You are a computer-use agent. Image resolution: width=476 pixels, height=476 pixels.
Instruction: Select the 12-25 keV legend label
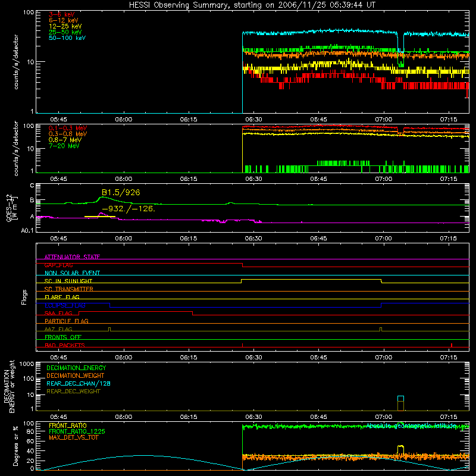click(65, 26)
